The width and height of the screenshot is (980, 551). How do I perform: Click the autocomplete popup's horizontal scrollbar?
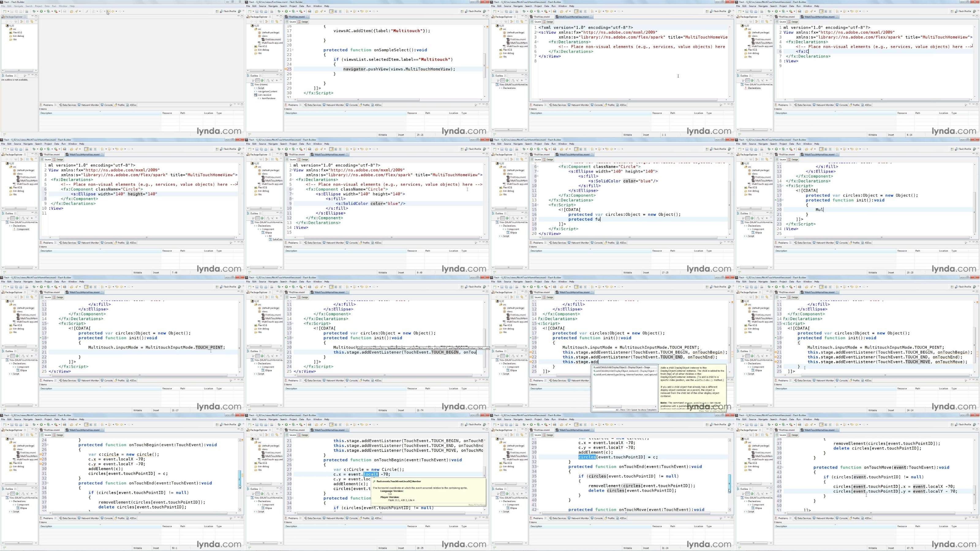point(609,407)
